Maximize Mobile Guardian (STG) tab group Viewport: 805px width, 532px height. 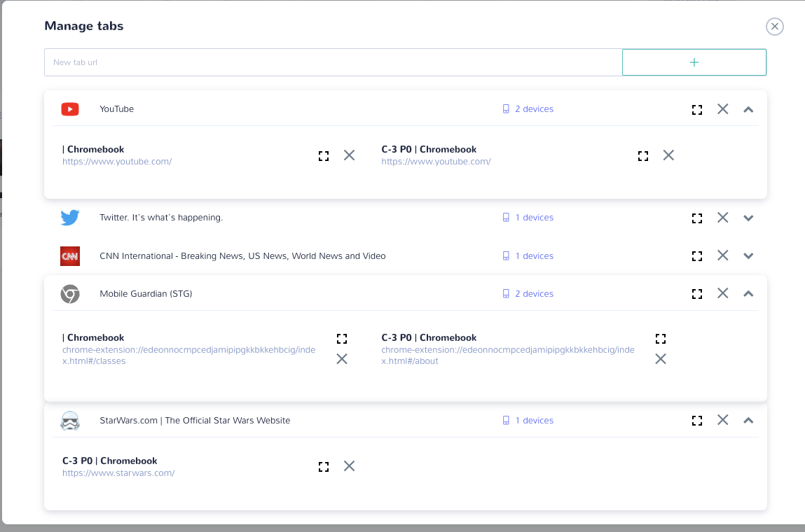696,294
